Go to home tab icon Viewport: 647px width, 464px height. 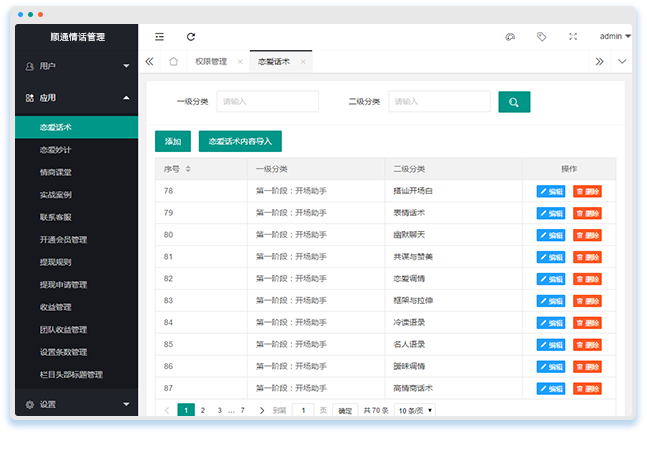173,62
